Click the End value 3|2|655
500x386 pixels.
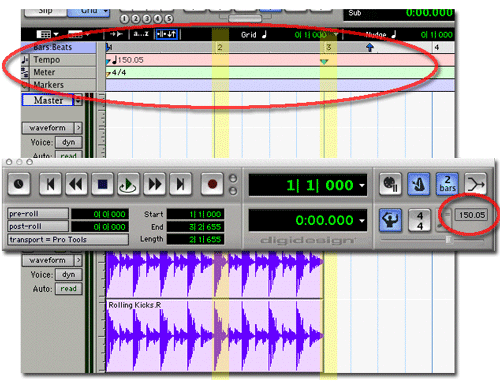(195, 227)
